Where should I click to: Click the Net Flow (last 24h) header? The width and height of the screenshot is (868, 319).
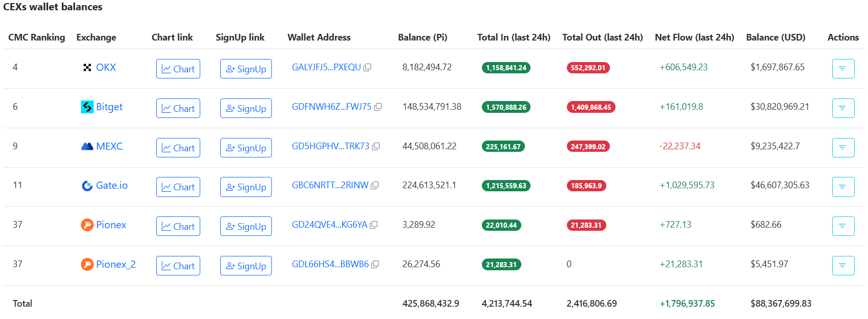coord(694,37)
